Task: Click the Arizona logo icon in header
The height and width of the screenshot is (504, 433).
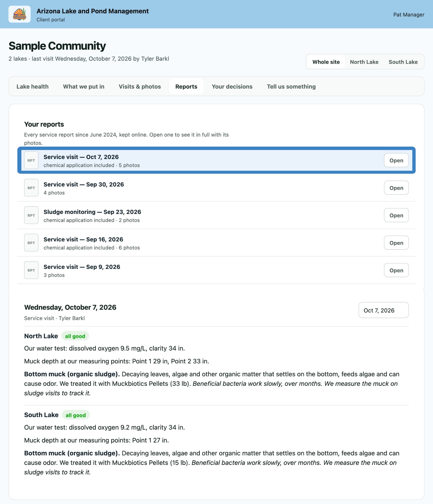Action: click(20, 14)
